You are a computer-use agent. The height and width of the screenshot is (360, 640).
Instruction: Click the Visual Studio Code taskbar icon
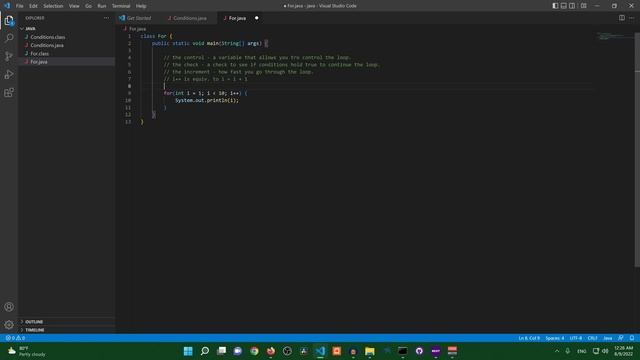(320, 351)
